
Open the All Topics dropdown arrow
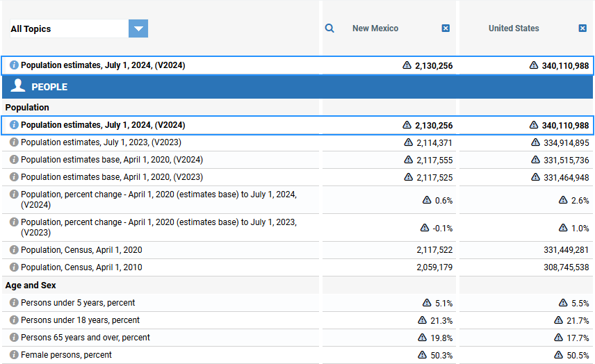pos(138,28)
